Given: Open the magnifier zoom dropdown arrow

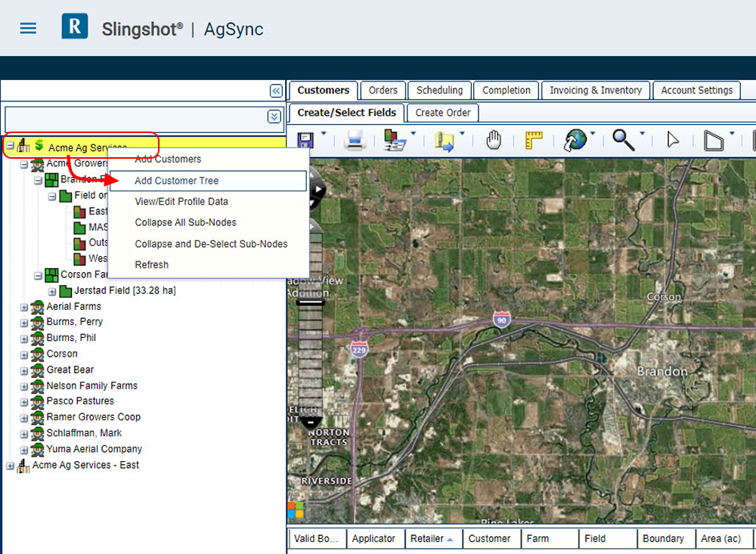Looking at the screenshot, I should coord(642,134).
